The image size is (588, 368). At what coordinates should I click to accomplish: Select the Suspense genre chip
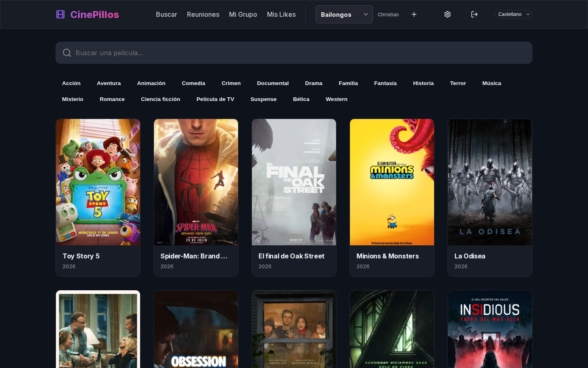coord(264,99)
